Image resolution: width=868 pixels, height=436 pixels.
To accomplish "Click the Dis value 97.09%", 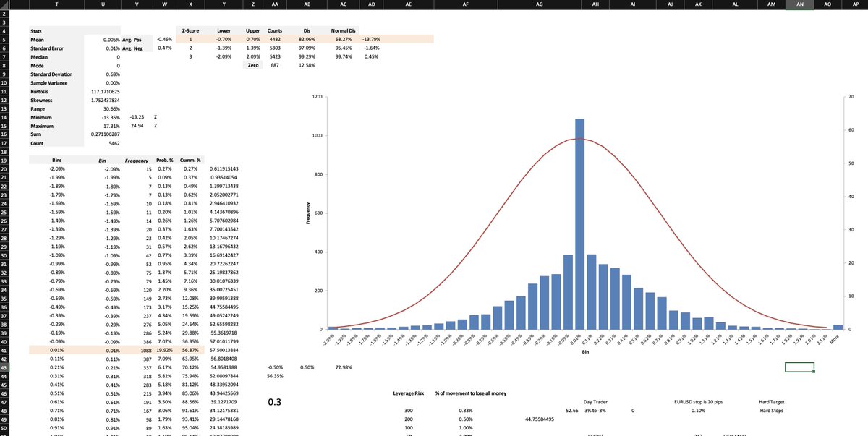I will click(307, 48).
